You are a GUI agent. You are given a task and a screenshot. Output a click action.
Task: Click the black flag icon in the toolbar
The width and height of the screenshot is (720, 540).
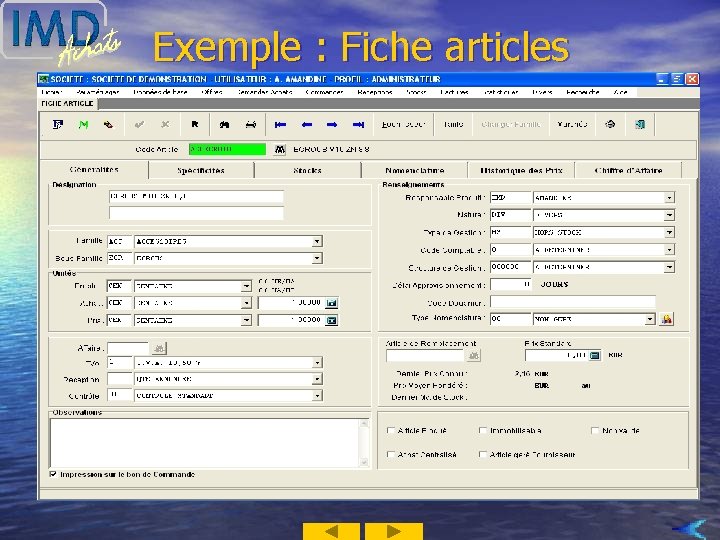pos(195,124)
